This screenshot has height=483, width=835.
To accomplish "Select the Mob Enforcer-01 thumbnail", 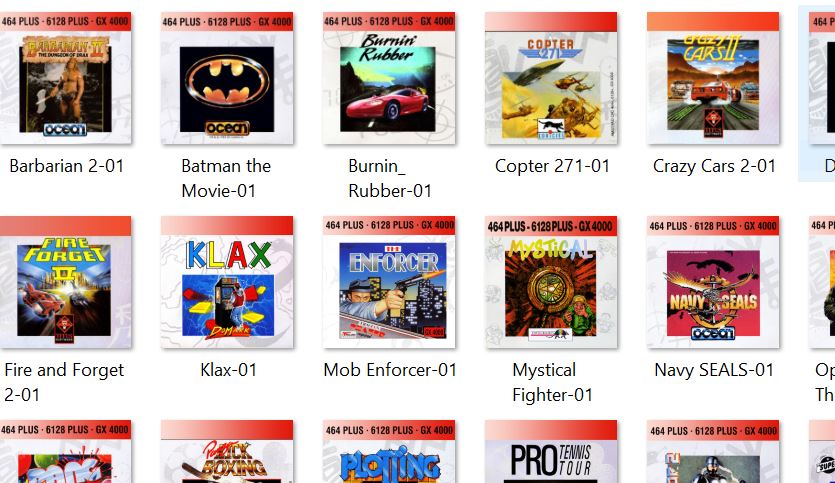I will click(x=389, y=282).
